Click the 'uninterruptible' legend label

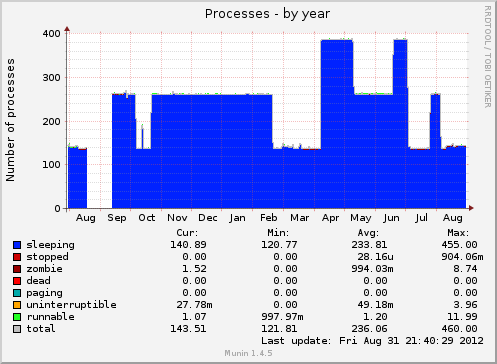pos(71,305)
